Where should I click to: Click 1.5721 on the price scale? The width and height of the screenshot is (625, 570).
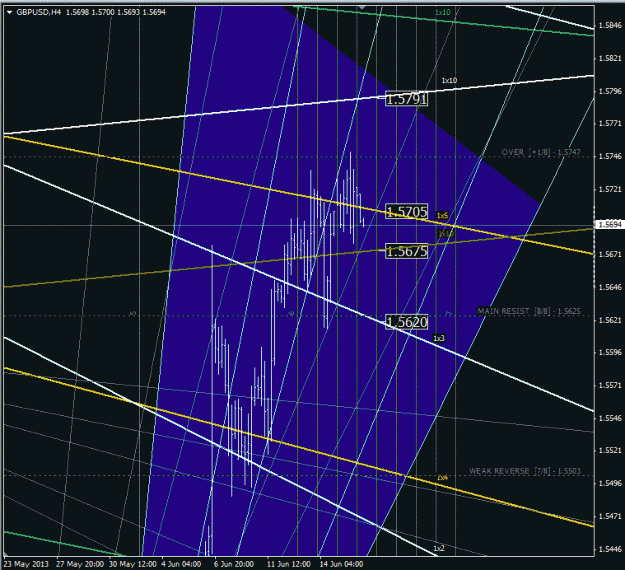610,189
